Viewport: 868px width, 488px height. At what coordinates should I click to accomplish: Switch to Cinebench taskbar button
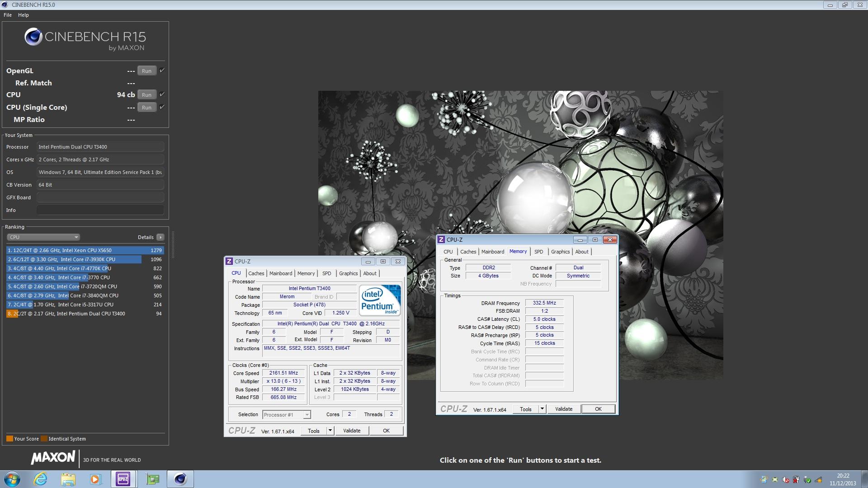click(x=180, y=479)
